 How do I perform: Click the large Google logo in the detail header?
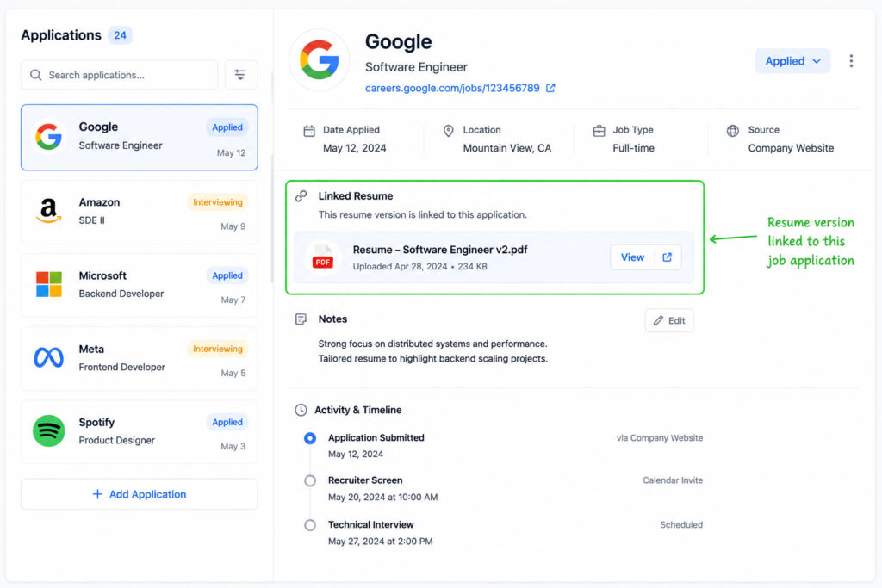320,59
